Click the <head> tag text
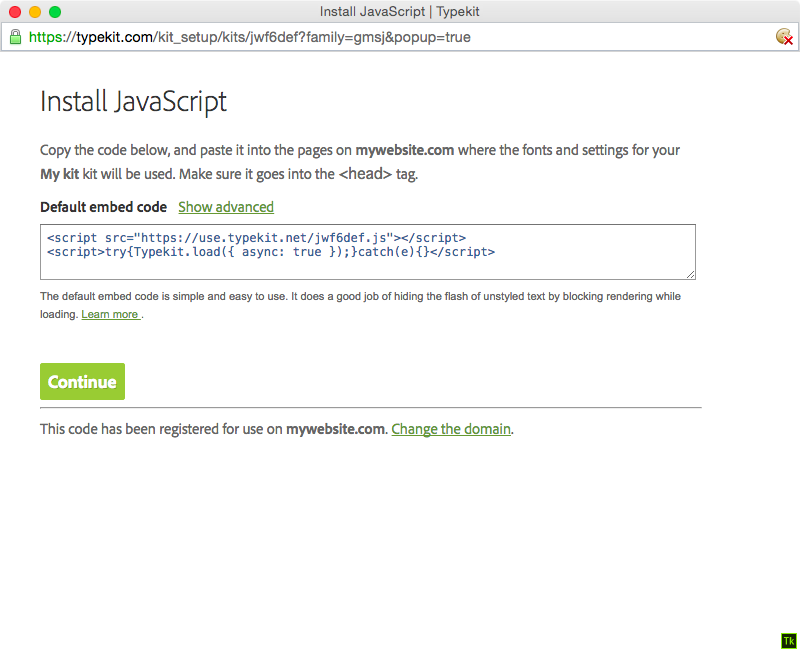 (x=365, y=174)
